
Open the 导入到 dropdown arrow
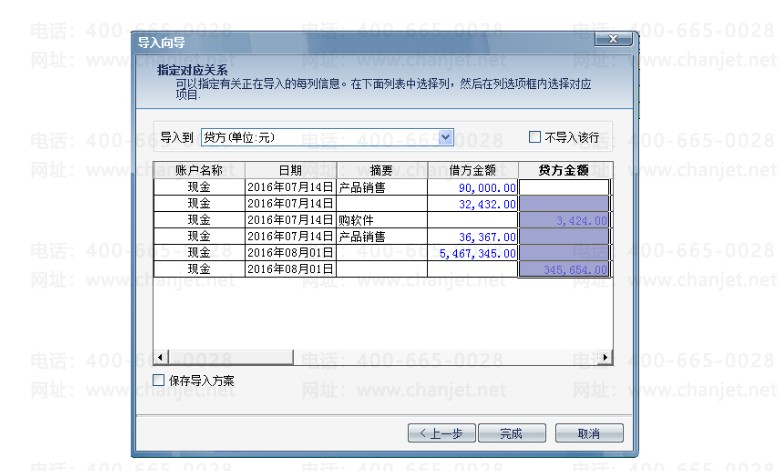pyautogui.click(x=446, y=137)
